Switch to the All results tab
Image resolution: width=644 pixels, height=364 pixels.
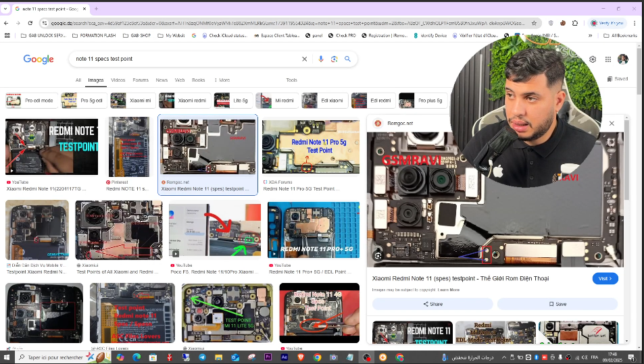(78, 80)
